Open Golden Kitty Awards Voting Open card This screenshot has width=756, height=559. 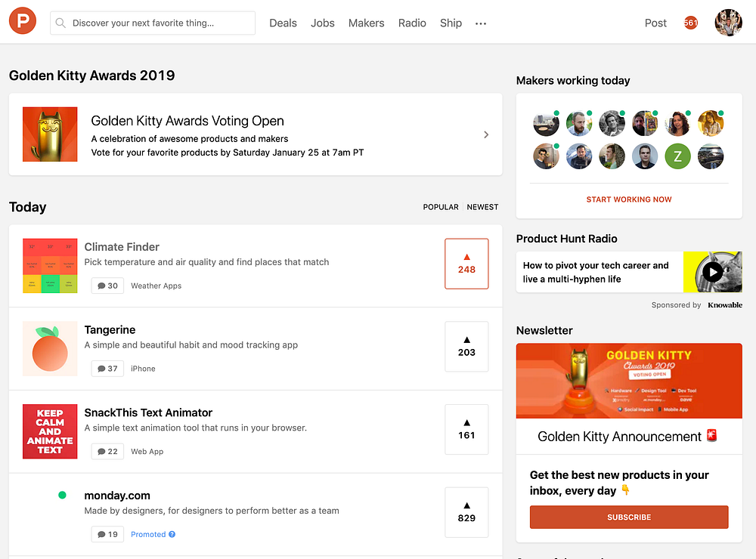(256, 134)
